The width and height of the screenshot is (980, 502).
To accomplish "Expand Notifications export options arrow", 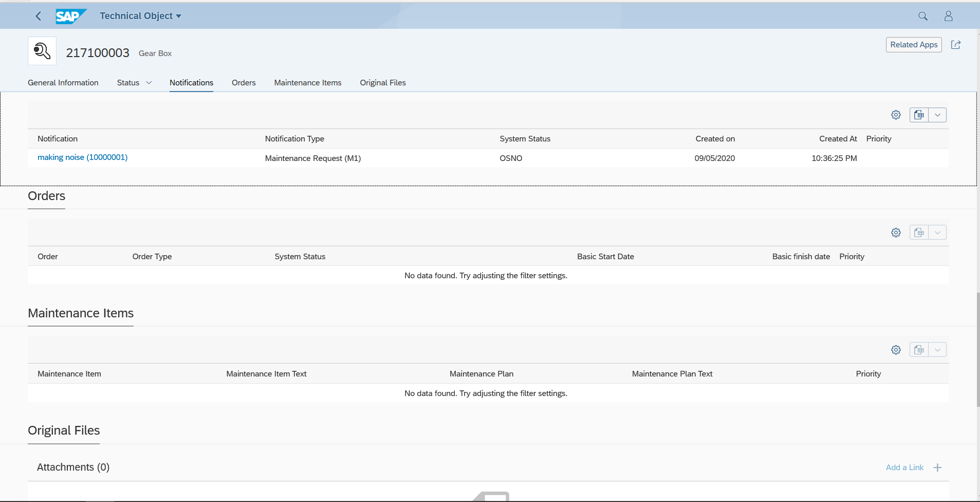I will pyautogui.click(x=937, y=115).
